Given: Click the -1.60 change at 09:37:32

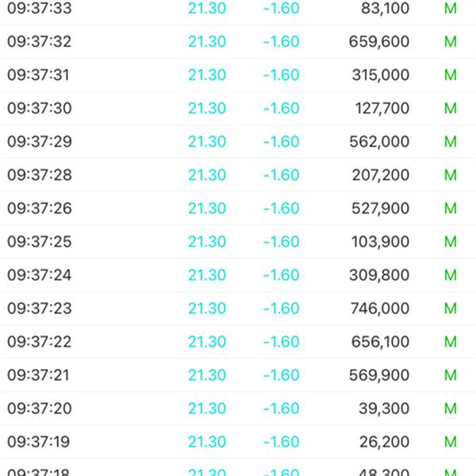Looking at the screenshot, I should 281,42.
